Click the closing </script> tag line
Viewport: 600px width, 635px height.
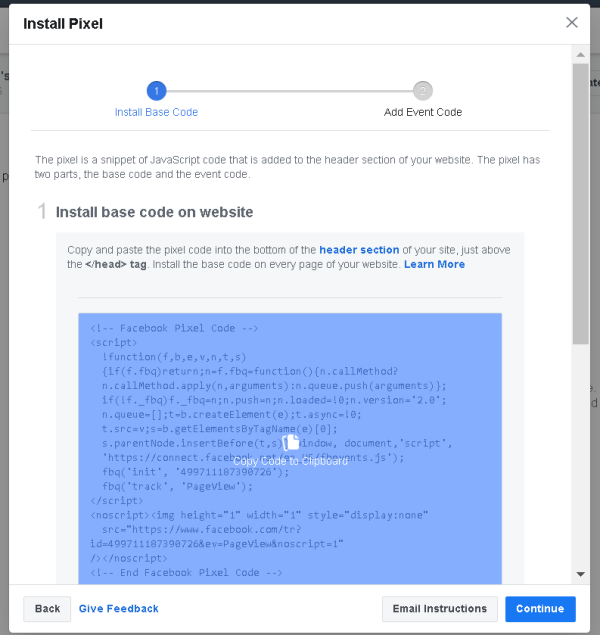click(x=117, y=501)
